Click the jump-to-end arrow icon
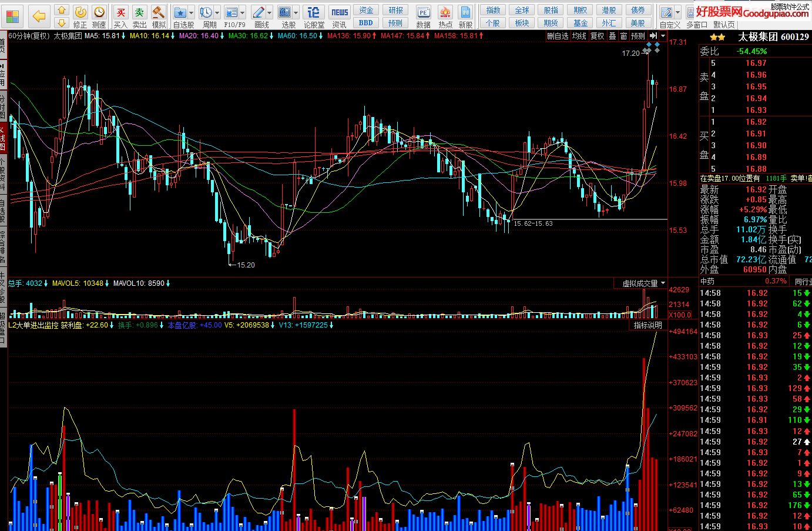Image resolution: width=812 pixels, height=531 pixels. (653, 36)
